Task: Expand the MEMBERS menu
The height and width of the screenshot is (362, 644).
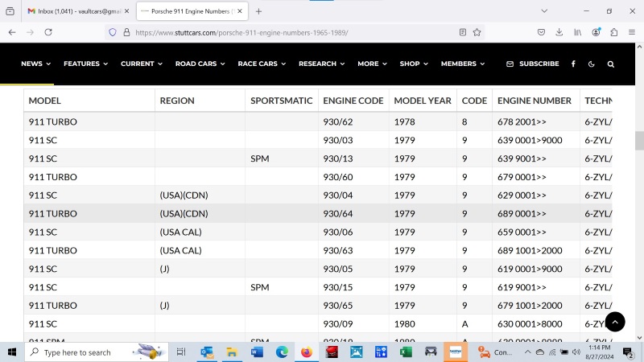Action: (x=463, y=64)
